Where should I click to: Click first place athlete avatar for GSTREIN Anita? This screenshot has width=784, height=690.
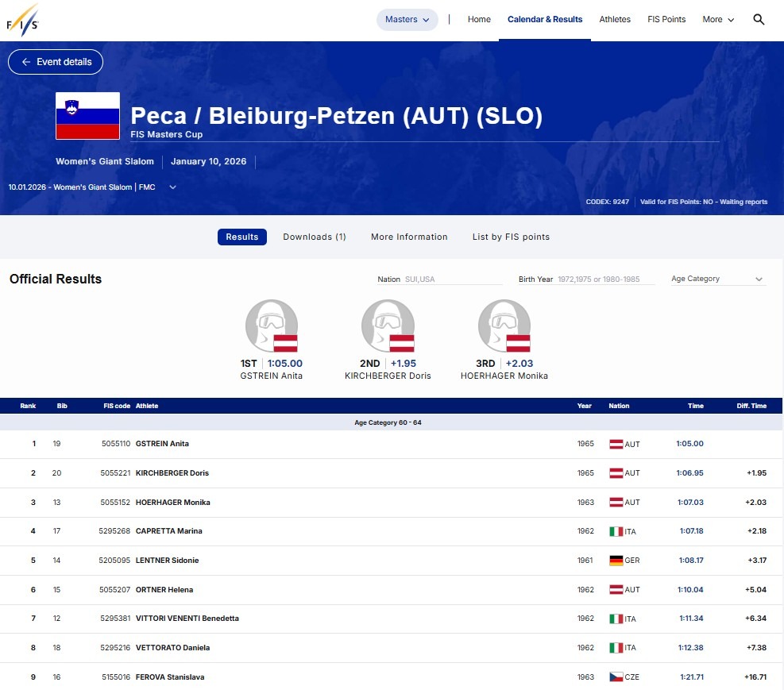tap(272, 326)
